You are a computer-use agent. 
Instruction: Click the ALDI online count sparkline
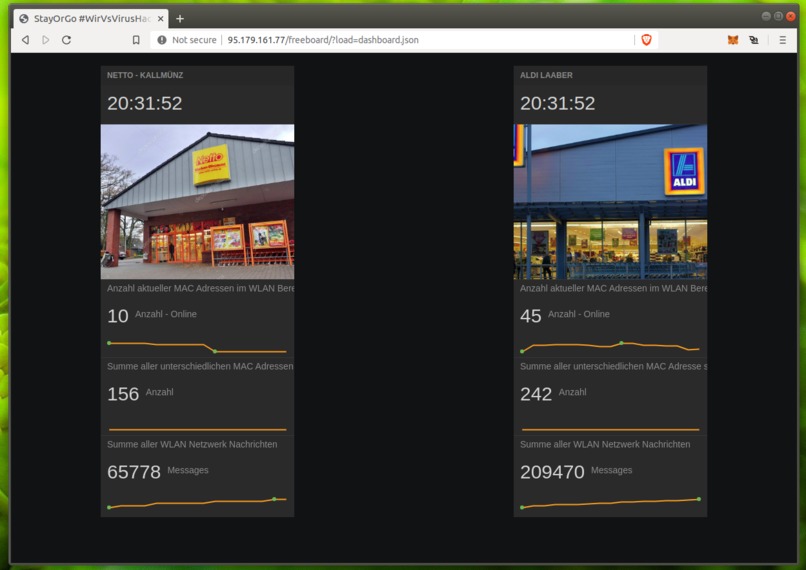pyautogui.click(x=610, y=347)
